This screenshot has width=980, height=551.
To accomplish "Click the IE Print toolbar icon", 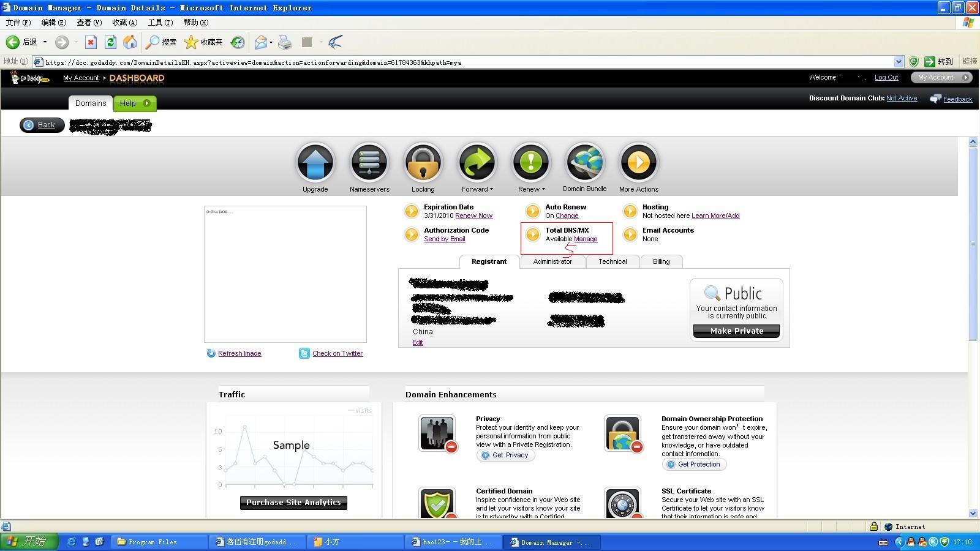I will (x=285, y=42).
